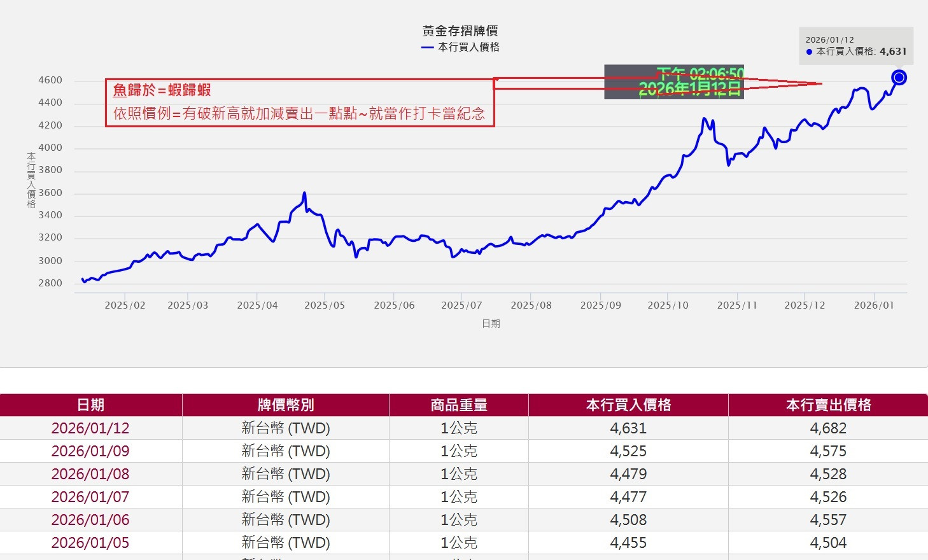Click the blue line icon in the chart legend
The width and height of the screenshot is (928, 560).
pyautogui.click(x=426, y=46)
